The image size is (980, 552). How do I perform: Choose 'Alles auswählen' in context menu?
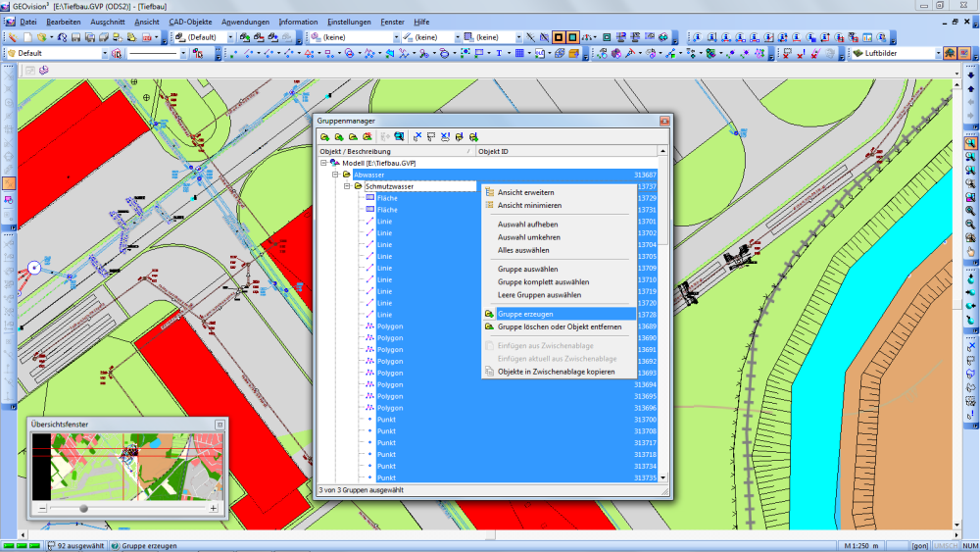tap(523, 250)
